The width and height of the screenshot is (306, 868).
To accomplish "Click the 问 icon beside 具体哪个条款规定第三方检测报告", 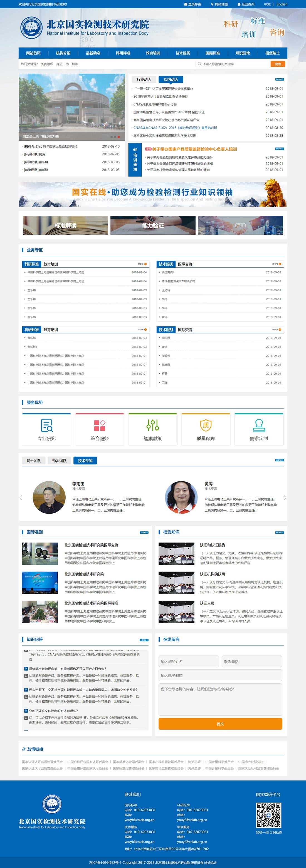I will (26, 668).
